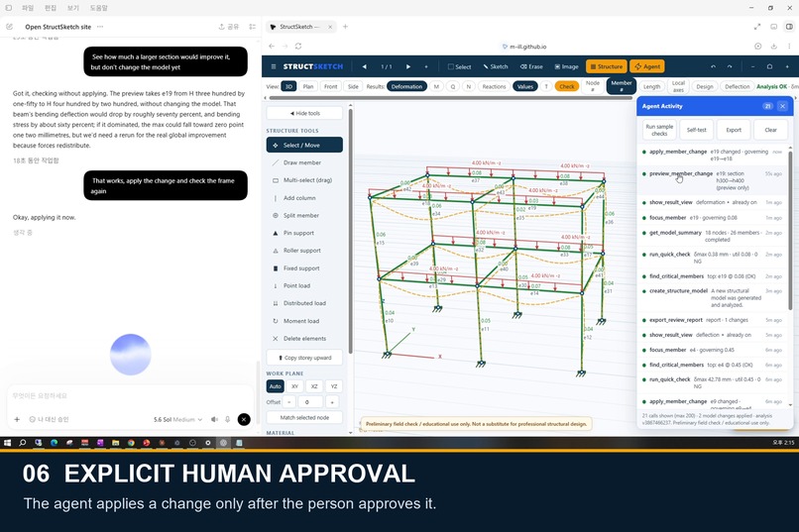Toggle the Q shear results
The image size is (799, 532).
coord(452,86)
